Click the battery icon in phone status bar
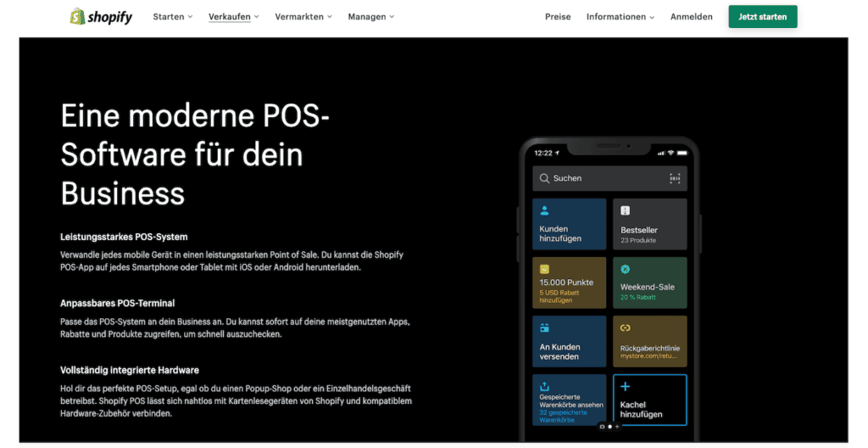 click(682, 153)
